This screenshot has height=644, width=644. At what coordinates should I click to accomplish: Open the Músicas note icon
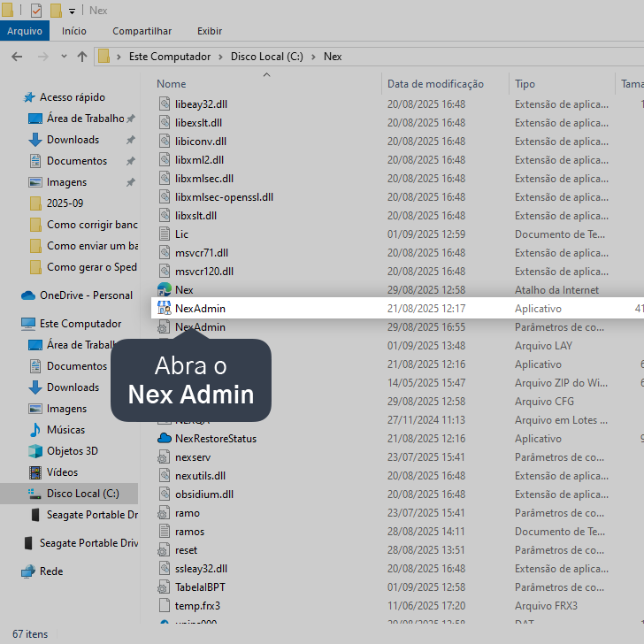(x=35, y=430)
